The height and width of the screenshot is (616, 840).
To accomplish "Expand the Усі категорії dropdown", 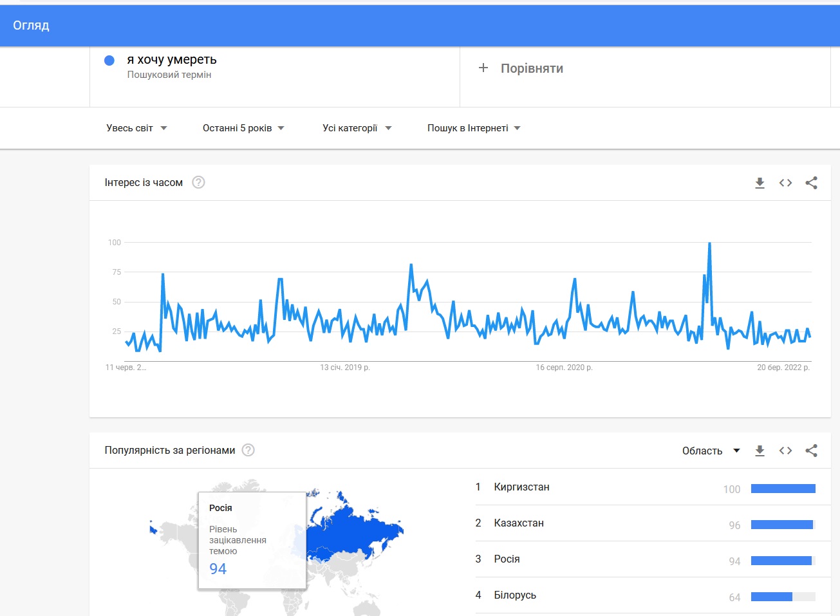I will coord(357,128).
